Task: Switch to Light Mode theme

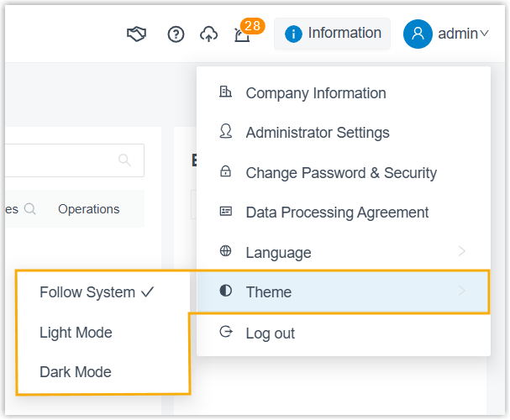Action: pos(76,333)
